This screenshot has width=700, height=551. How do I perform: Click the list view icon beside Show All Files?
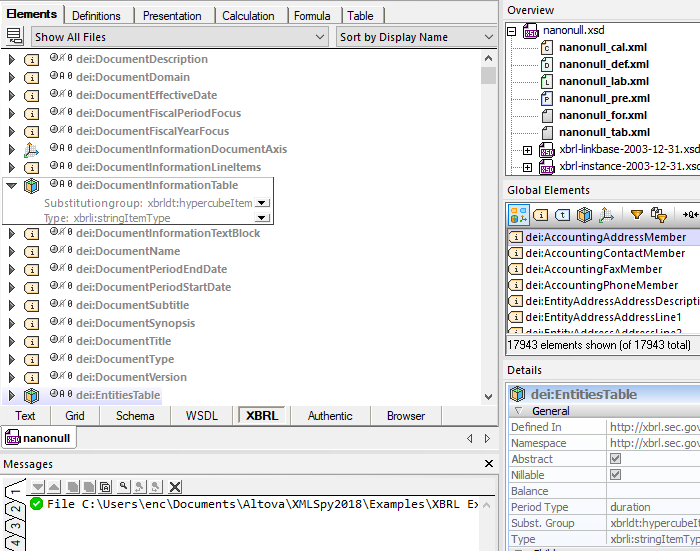14,37
